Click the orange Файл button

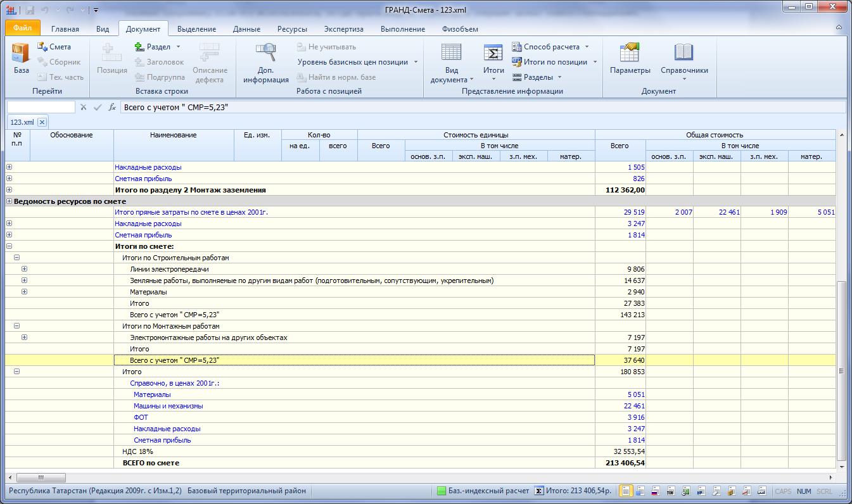(x=22, y=28)
